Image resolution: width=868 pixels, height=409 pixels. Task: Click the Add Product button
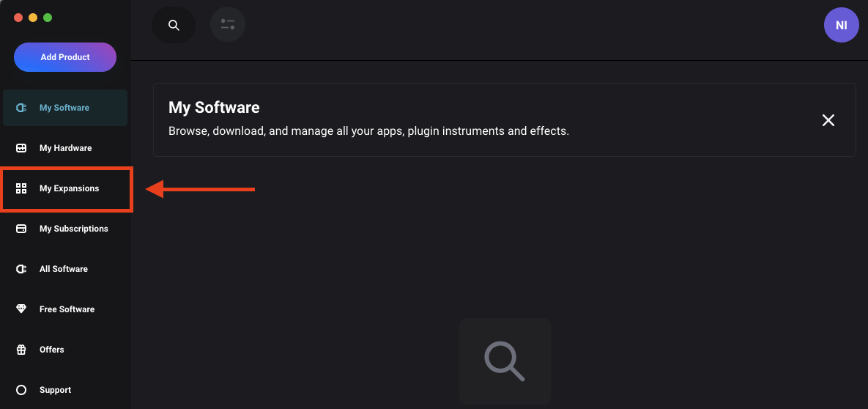click(x=65, y=57)
